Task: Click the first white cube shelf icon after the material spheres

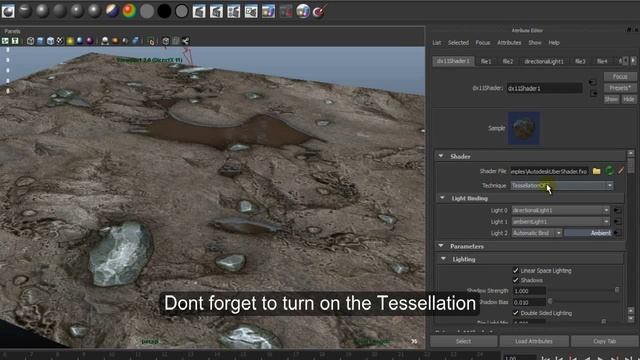Action: click(199, 11)
